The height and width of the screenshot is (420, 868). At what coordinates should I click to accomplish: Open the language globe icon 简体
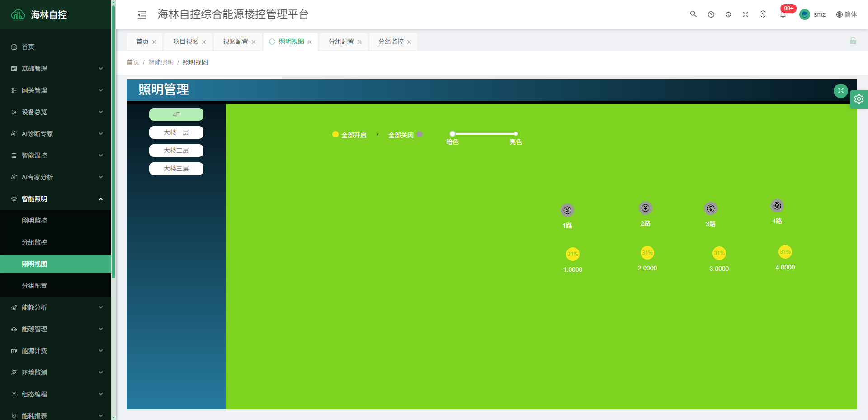846,14
